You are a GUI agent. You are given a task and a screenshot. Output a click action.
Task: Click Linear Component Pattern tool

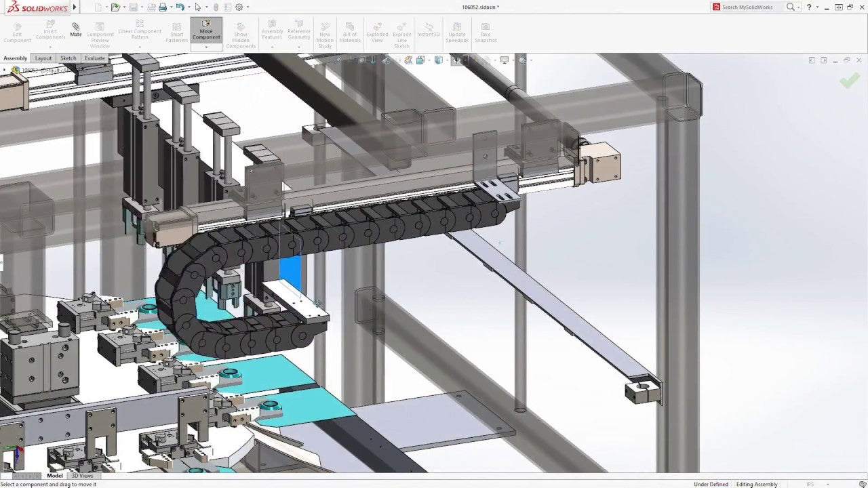(140, 30)
